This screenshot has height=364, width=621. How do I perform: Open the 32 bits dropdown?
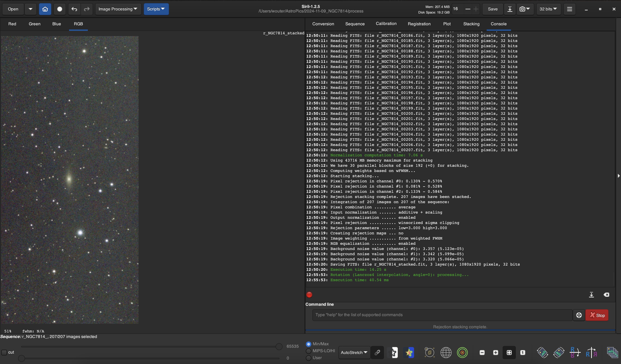[x=548, y=9]
